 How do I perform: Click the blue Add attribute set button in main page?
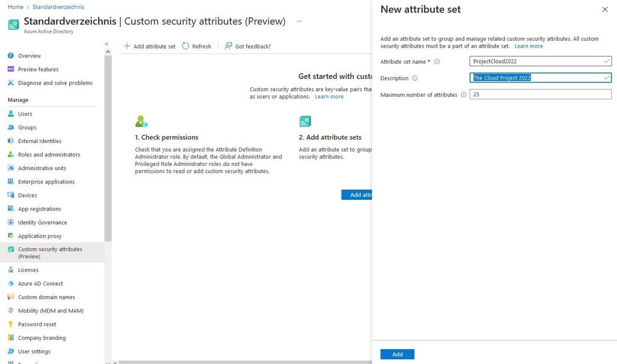[356, 194]
